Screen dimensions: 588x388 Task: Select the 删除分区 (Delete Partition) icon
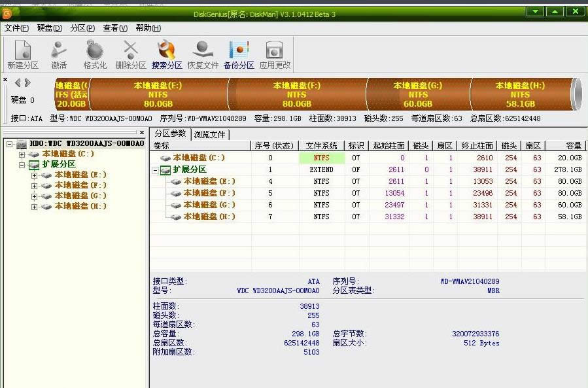point(130,52)
